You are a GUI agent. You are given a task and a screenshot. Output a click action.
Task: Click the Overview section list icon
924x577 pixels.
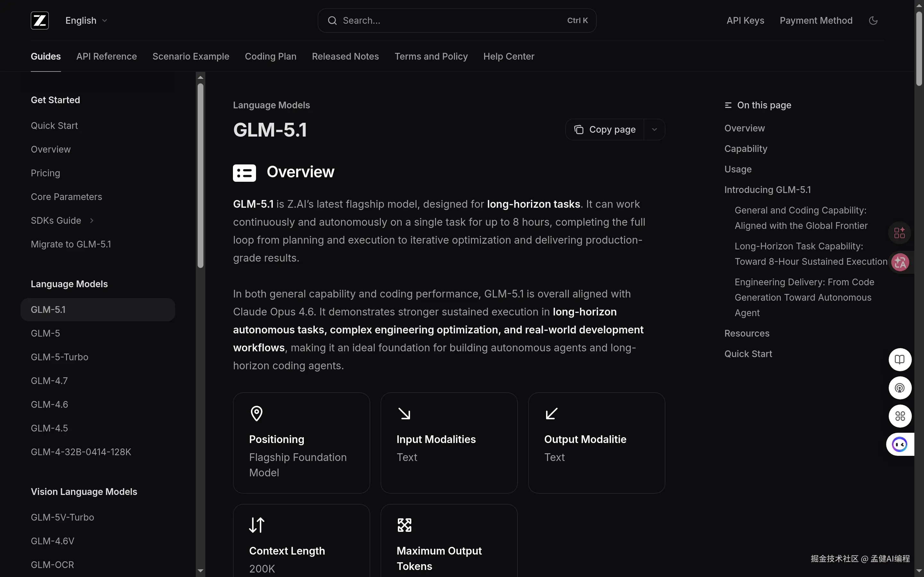(244, 172)
